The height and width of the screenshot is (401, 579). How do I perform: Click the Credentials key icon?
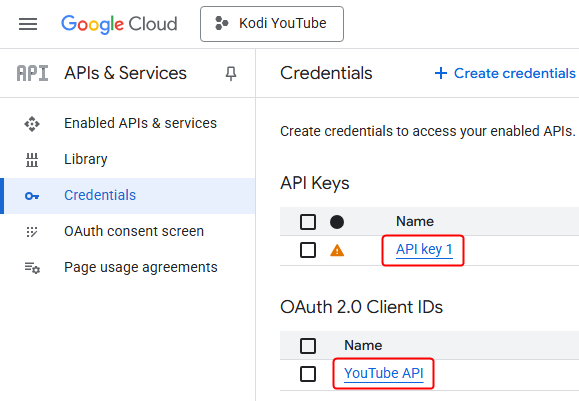point(32,196)
